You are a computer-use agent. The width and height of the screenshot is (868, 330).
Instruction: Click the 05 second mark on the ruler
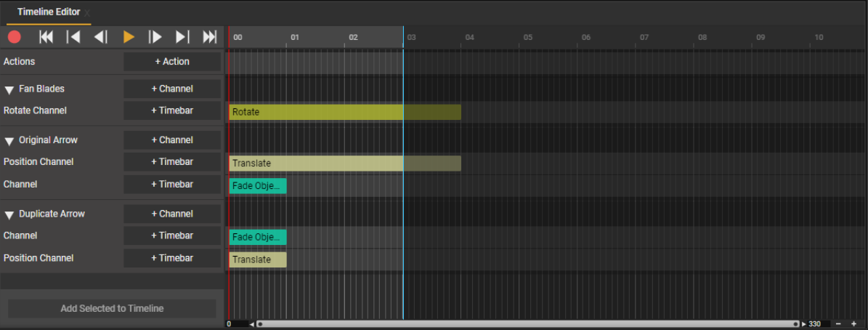528,37
